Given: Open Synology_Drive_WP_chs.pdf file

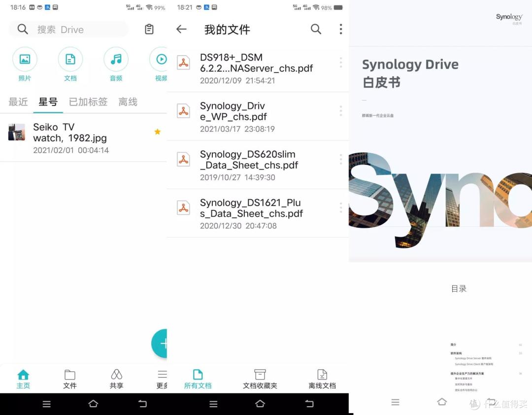Looking at the screenshot, I should tap(258, 116).
